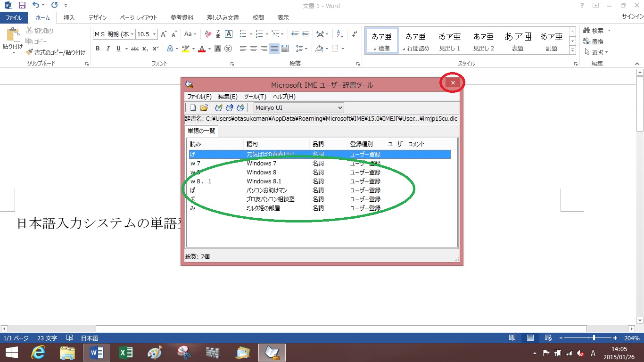Viewport: 644px width, 362px height.
Task: Open the ファイル(F) menu in the IME dictionary tool
Action: coord(199,97)
